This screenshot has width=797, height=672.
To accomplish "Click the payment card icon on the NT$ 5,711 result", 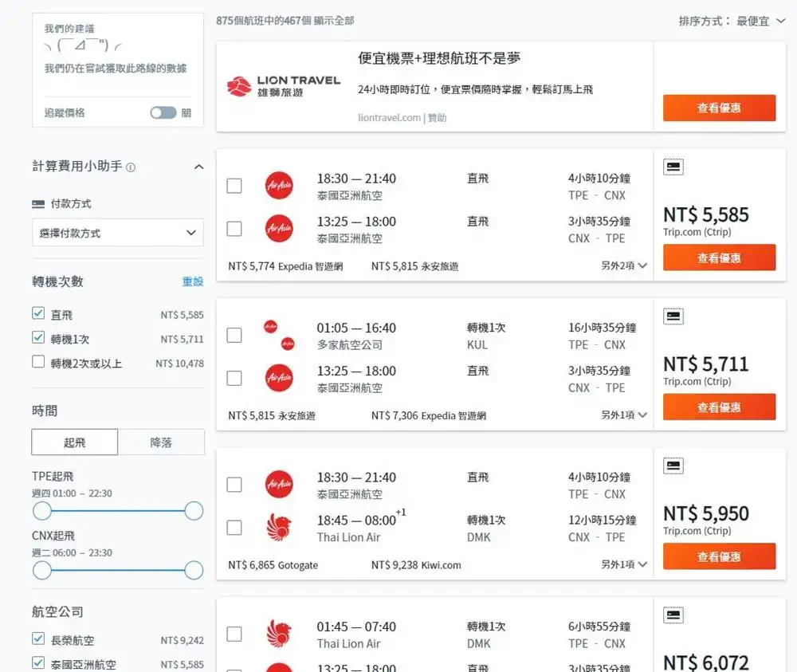I will (673, 316).
